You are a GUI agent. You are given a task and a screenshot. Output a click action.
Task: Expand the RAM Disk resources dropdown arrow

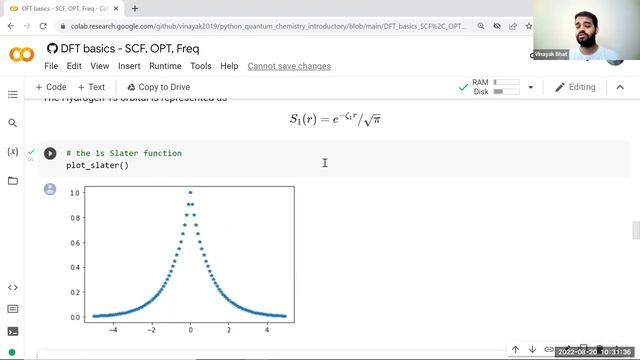pos(531,87)
